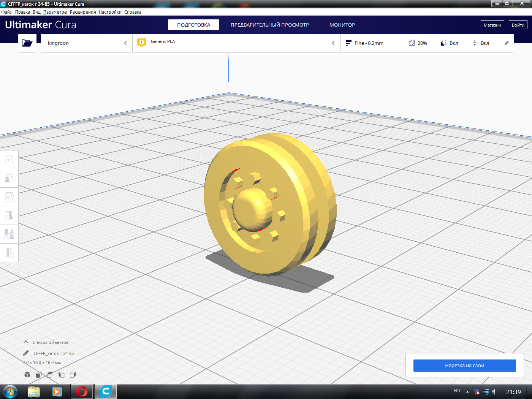Image resolution: width=532 pixels, height=399 pixels.
Task: Click the Нарезка на слои button
Action: (465, 366)
